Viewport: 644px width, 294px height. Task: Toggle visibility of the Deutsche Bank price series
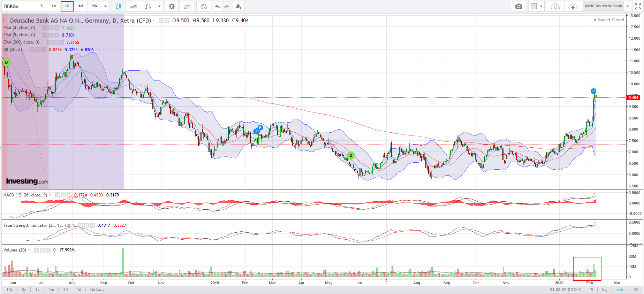(161, 21)
